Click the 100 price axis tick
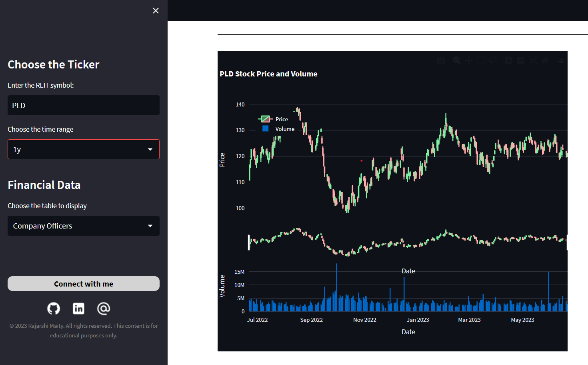Viewport: 588px width, 365px height. tap(240, 208)
